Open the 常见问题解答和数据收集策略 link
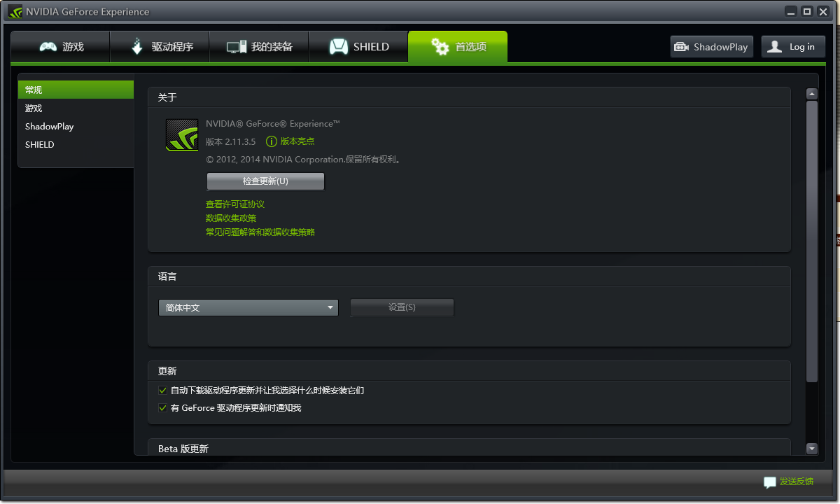Viewport: 840px width, 504px height. pyautogui.click(x=260, y=232)
